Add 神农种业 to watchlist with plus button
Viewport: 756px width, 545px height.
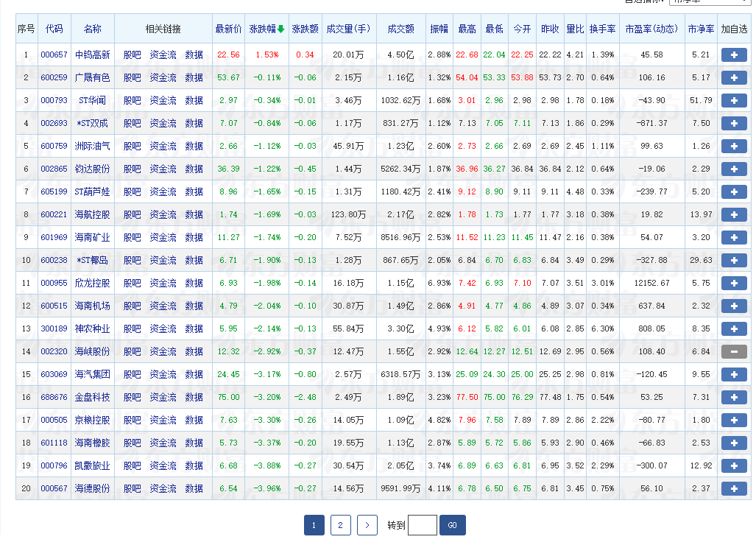tap(734, 329)
